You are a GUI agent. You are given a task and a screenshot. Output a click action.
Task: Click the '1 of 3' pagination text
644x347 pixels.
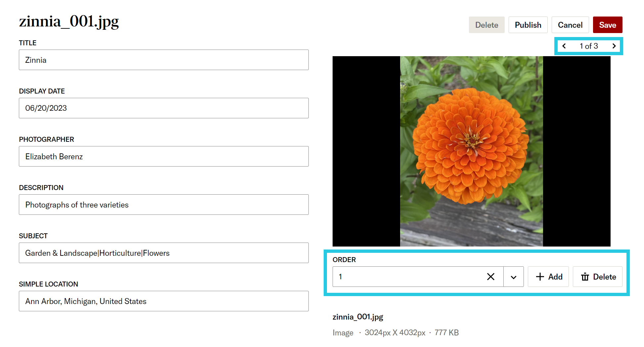click(x=589, y=46)
